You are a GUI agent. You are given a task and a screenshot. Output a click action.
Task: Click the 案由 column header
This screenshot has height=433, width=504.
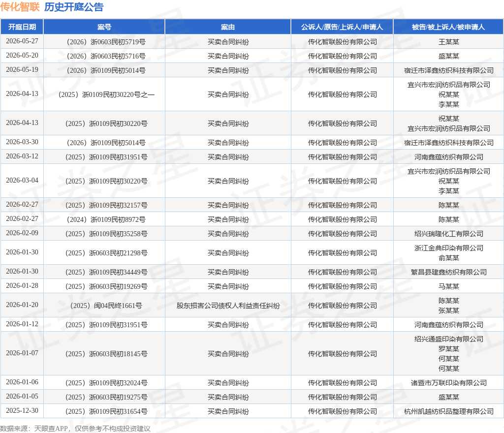(x=228, y=27)
